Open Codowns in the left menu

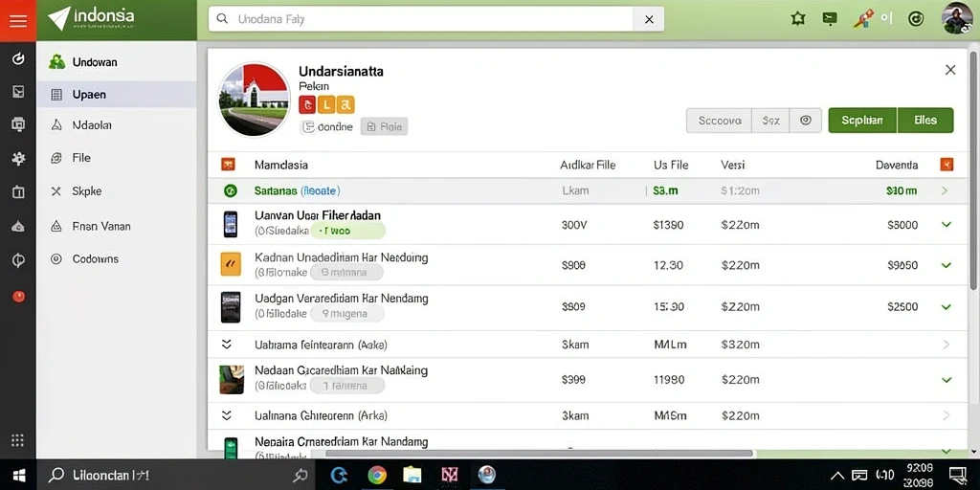[116, 258]
